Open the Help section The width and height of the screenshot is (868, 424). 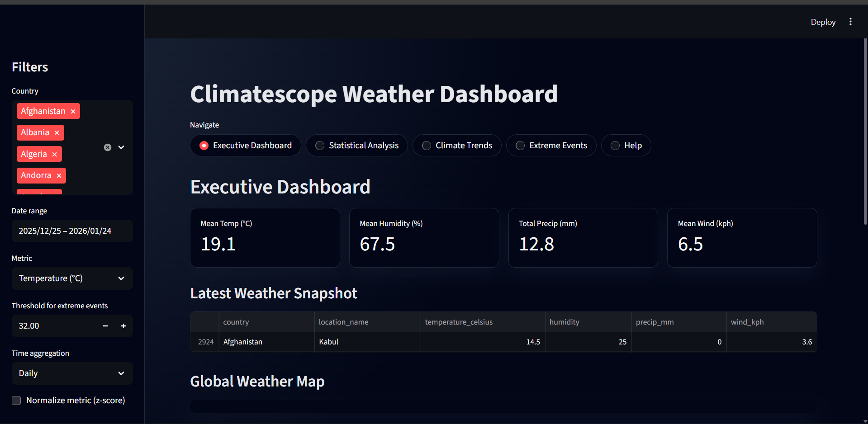[615, 145]
